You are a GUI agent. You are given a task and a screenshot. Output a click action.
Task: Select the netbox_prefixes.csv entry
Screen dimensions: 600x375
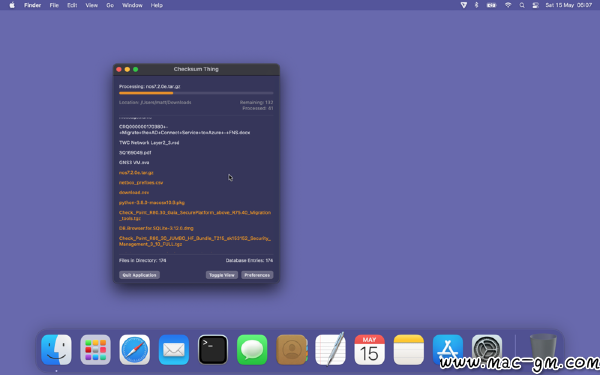point(141,183)
